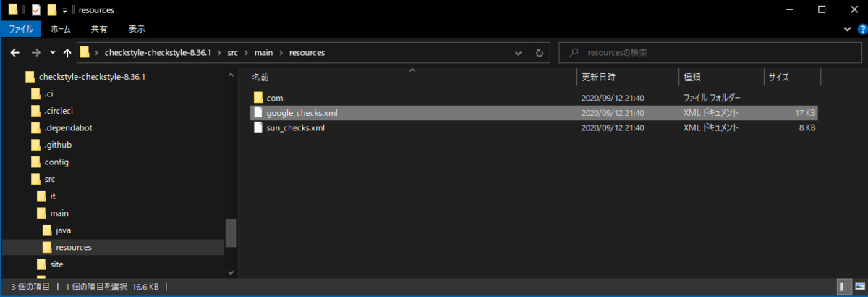Viewport: 868px width, 297px height.
Task: Click google_checks.xml file name
Action: point(302,112)
